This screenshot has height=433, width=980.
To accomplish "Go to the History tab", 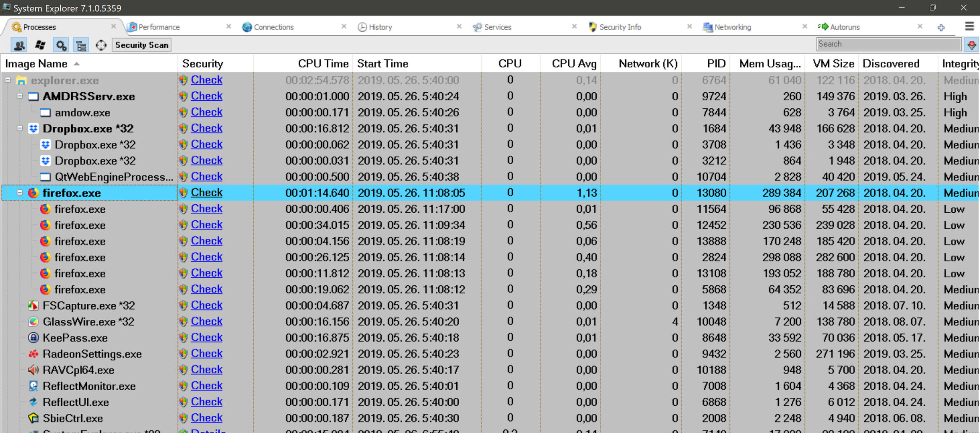I will coord(380,27).
